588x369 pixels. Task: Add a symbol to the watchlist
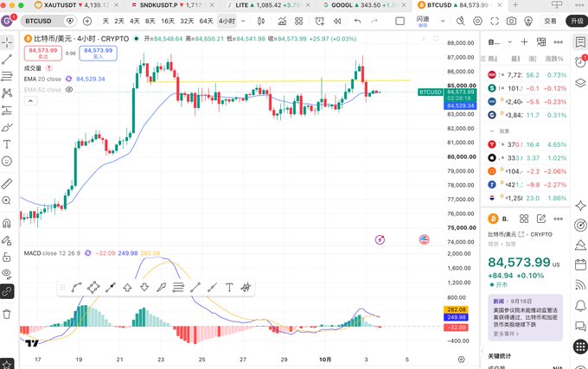pos(524,42)
